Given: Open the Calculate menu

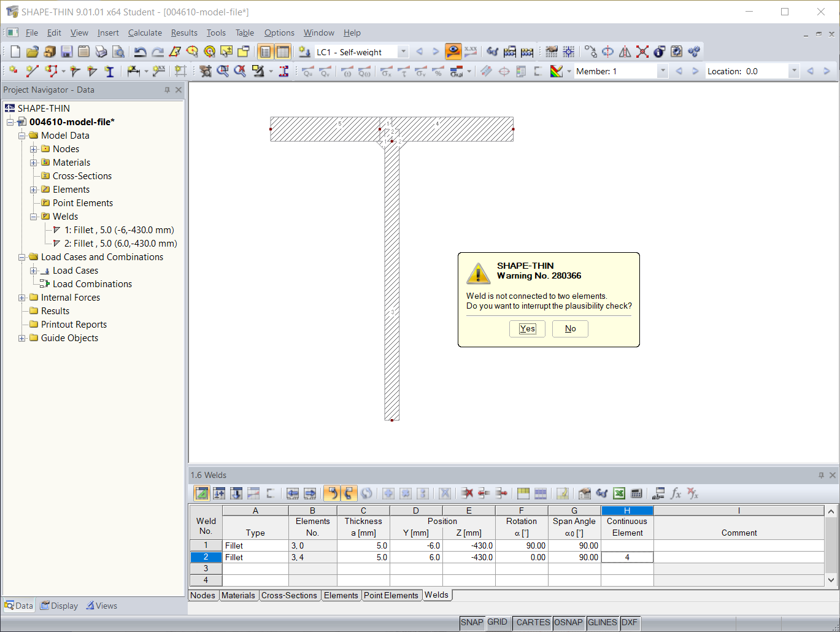Looking at the screenshot, I should coord(145,33).
